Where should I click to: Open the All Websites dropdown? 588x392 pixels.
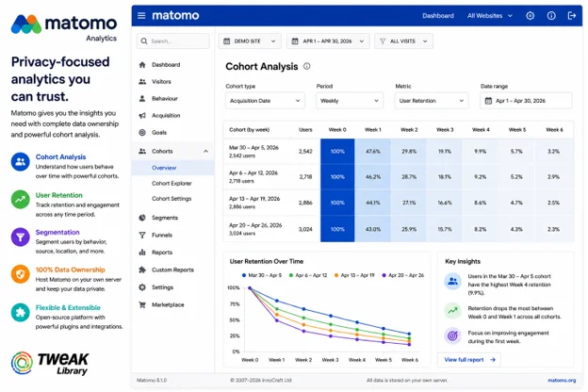[x=490, y=16]
